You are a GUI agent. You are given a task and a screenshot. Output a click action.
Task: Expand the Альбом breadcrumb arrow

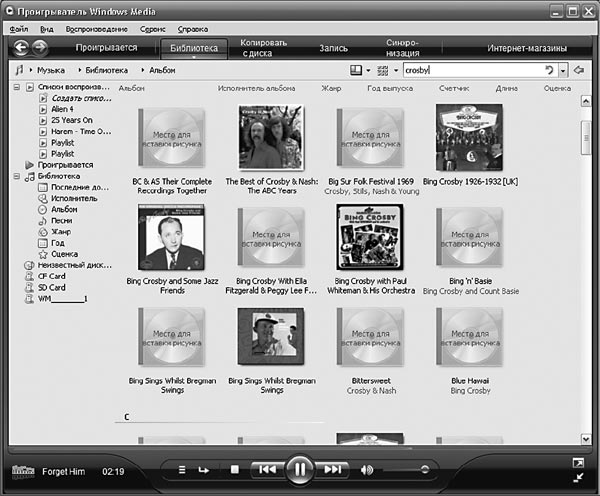(143, 70)
